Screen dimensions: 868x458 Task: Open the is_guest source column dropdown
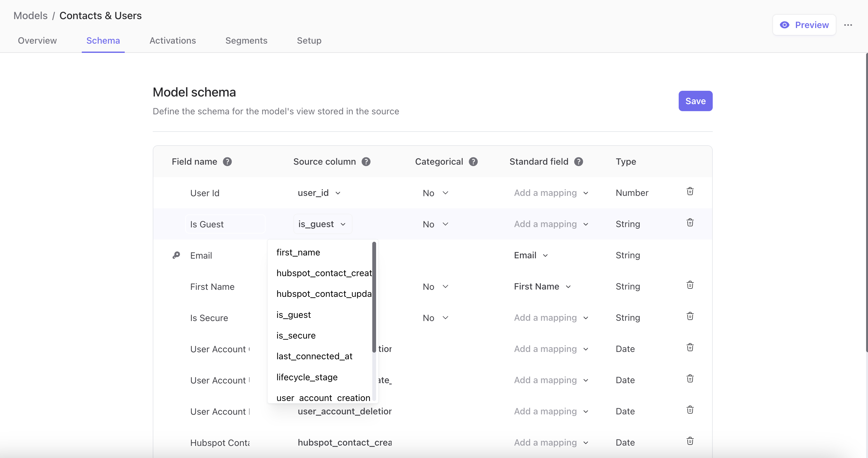(x=322, y=224)
